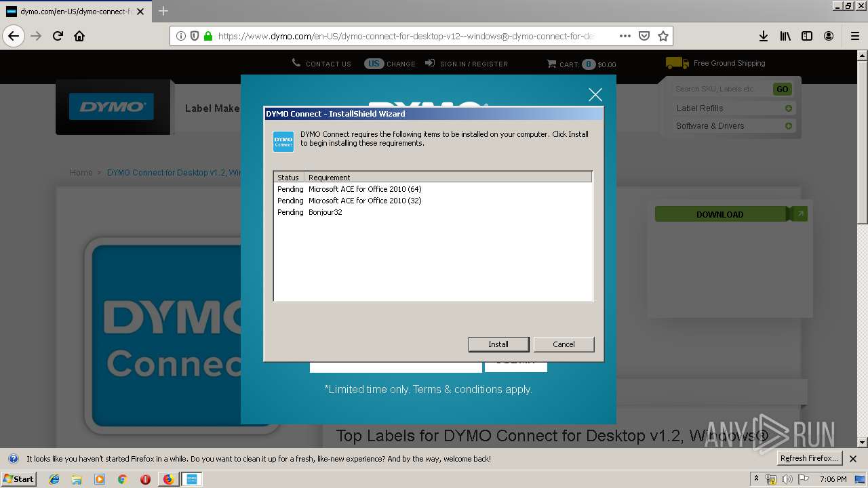868x488 pixels.
Task: Click Install in the InstallShield Wizard
Action: click(498, 344)
